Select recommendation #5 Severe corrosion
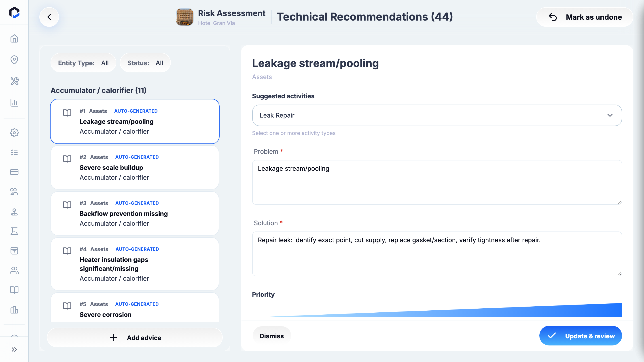 coord(135,307)
